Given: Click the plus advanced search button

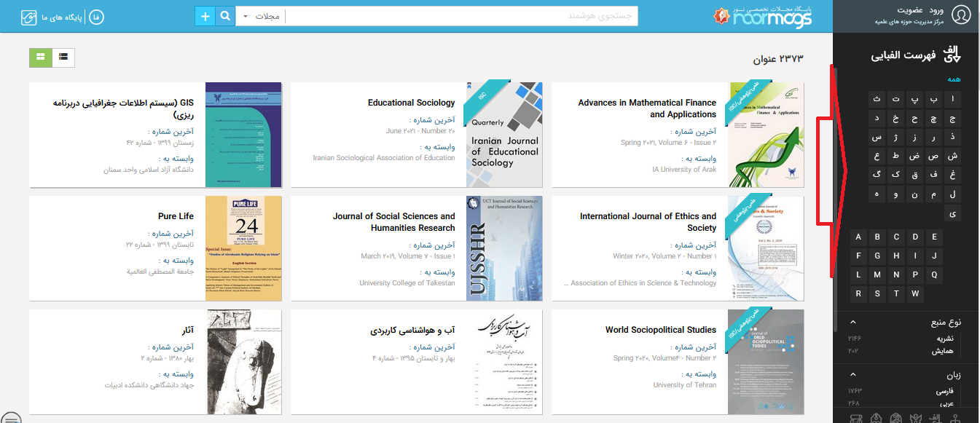Looking at the screenshot, I should [205, 16].
